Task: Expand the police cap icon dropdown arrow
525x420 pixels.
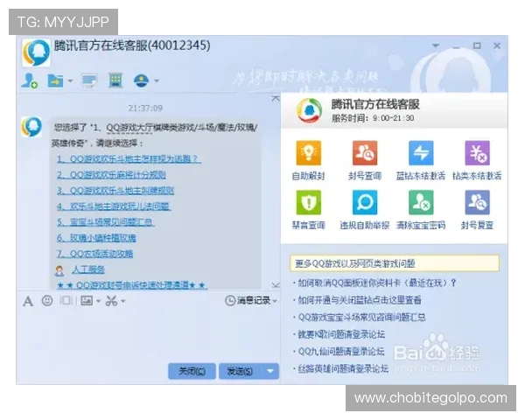Action: tap(157, 80)
